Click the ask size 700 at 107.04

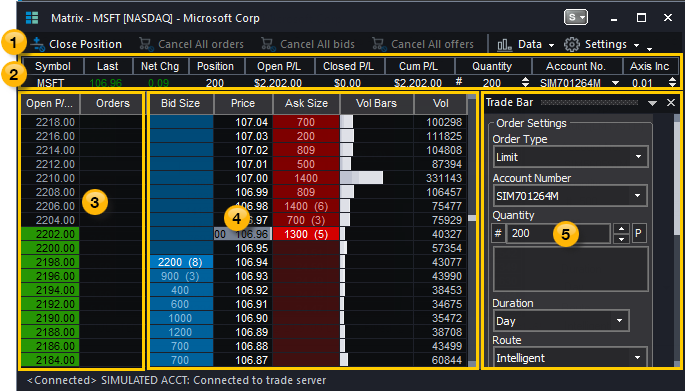(x=306, y=122)
